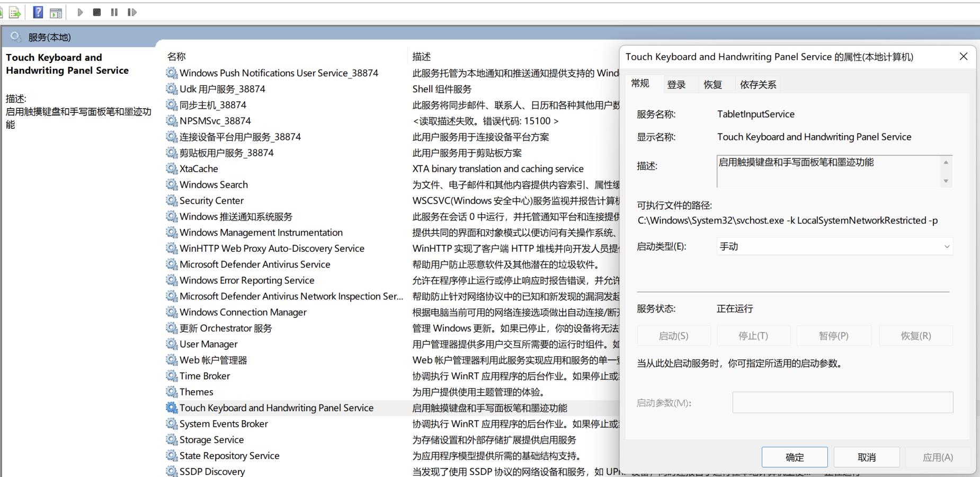This screenshot has height=477, width=980.
Task: Select the Web 帐户管理器 service row
Action: (392, 360)
